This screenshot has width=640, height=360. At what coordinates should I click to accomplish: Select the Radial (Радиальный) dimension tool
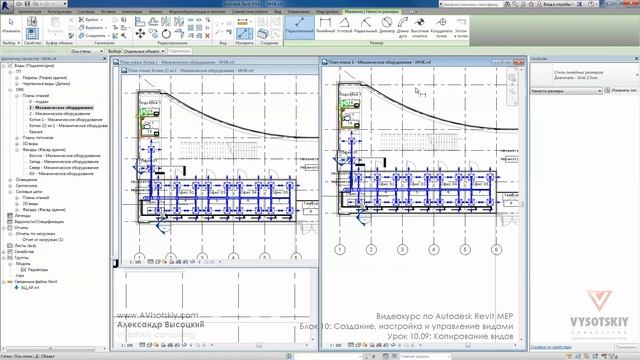(x=366, y=25)
